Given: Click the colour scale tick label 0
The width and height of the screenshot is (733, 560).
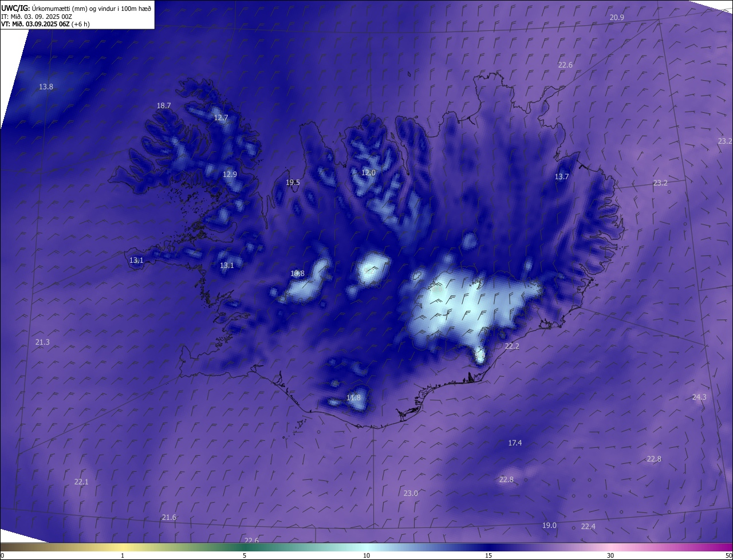Looking at the screenshot, I should point(2,556).
